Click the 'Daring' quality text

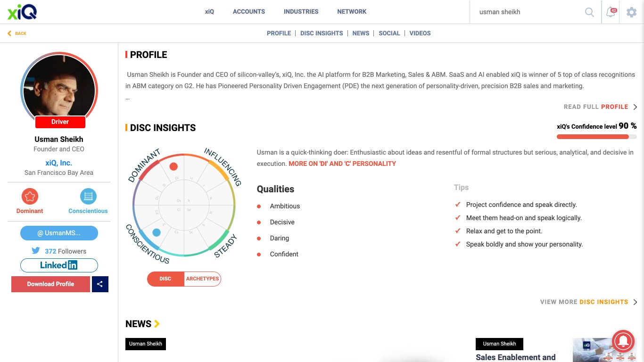280,239
